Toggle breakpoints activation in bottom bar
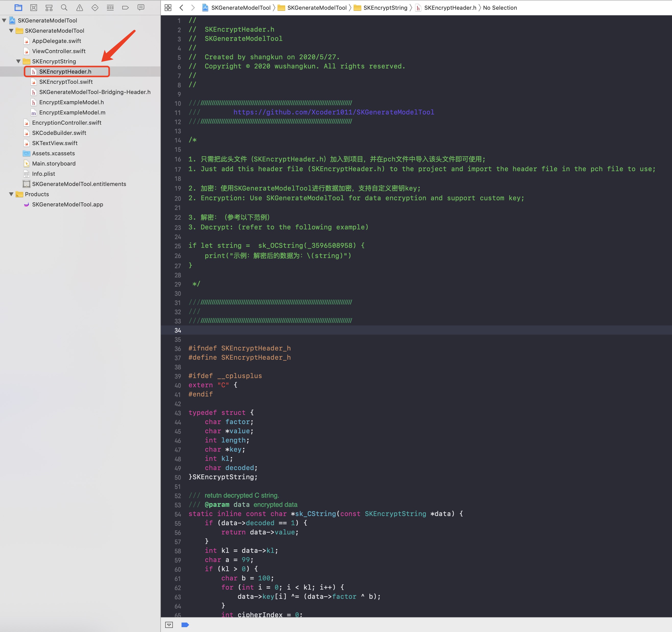 coord(185,625)
